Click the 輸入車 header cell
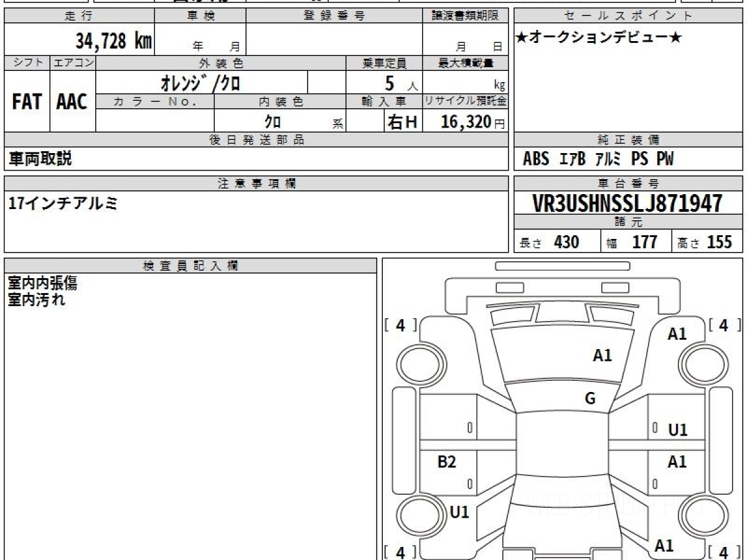Screen dimensions: 747x560 coord(384,101)
